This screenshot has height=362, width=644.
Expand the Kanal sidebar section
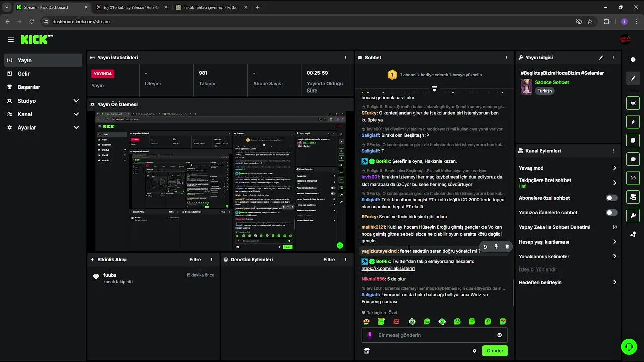(x=43, y=114)
